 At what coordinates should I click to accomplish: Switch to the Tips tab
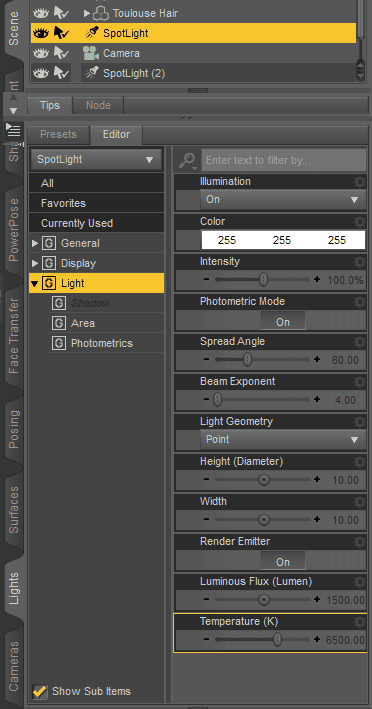pos(50,105)
